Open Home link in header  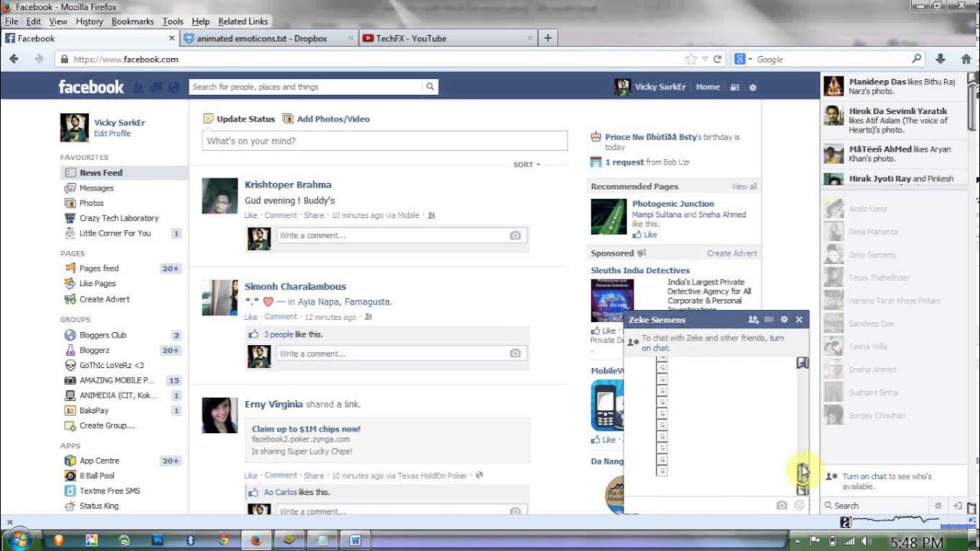pos(707,87)
